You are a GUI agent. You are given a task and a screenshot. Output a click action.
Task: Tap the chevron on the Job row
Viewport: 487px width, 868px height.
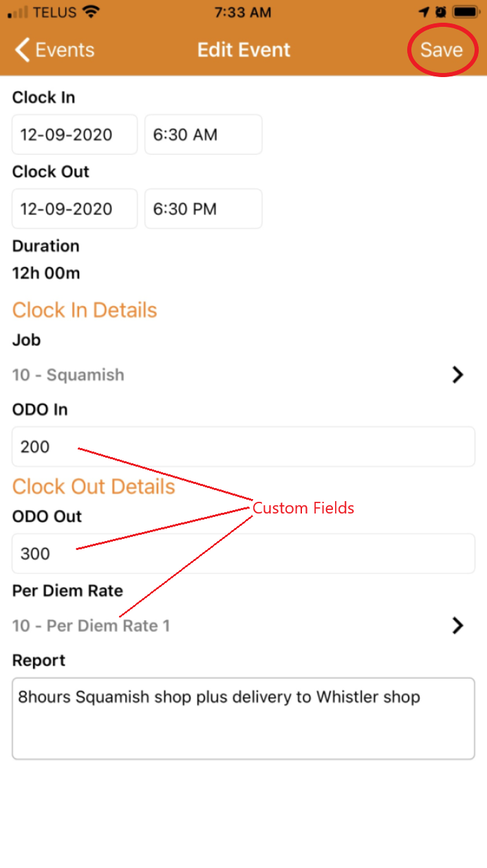coord(457,374)
